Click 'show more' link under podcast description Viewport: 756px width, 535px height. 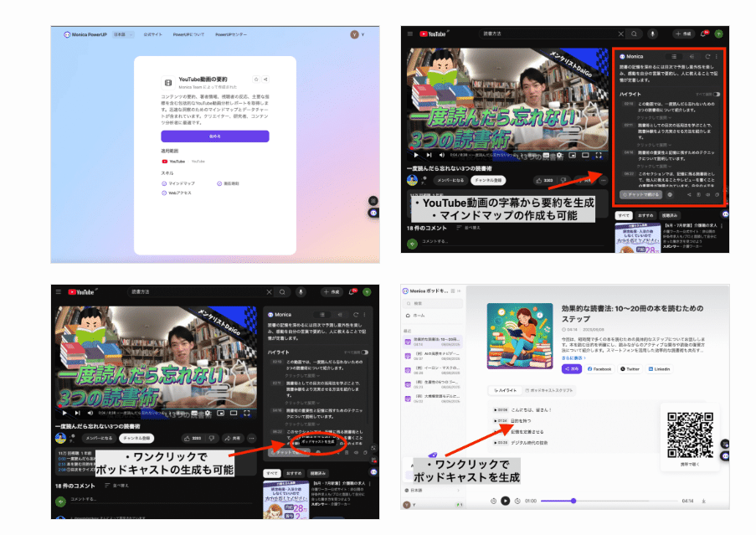coord(573,358)
